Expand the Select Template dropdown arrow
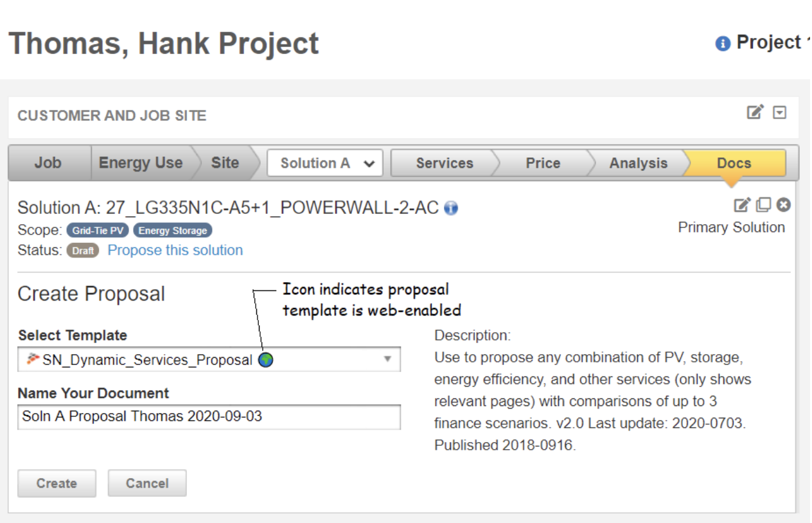 387,359
